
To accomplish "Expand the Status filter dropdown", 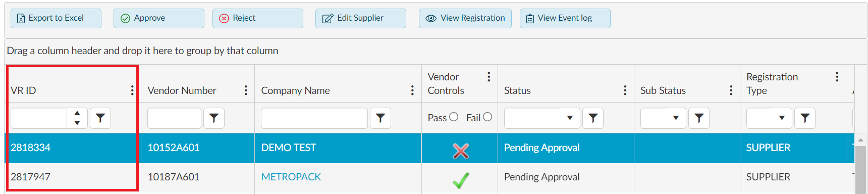I will pos(570,118).
